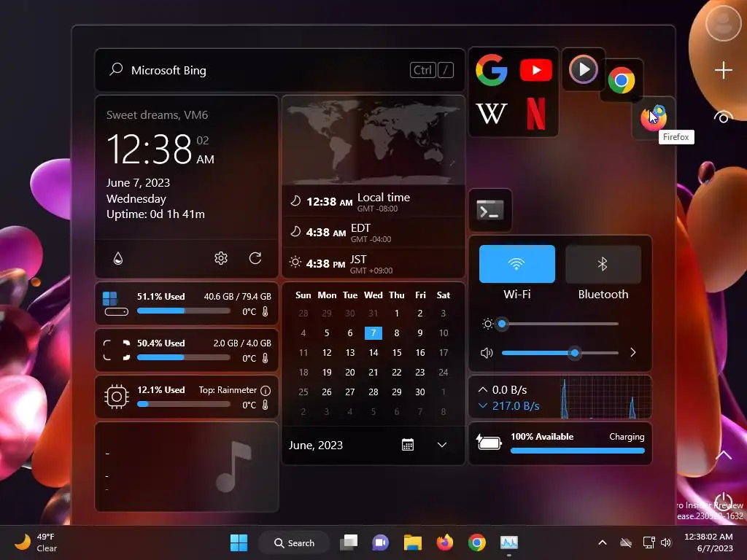The height and width of the screenshot is (560, 747).
Task: Click the plus icon on the right sidebar
Action: 723,71
